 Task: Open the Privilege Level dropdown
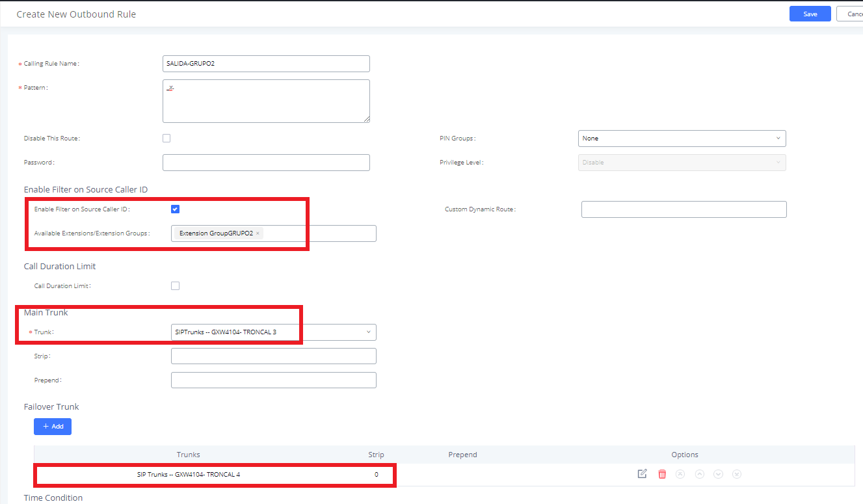coord(682,162)
